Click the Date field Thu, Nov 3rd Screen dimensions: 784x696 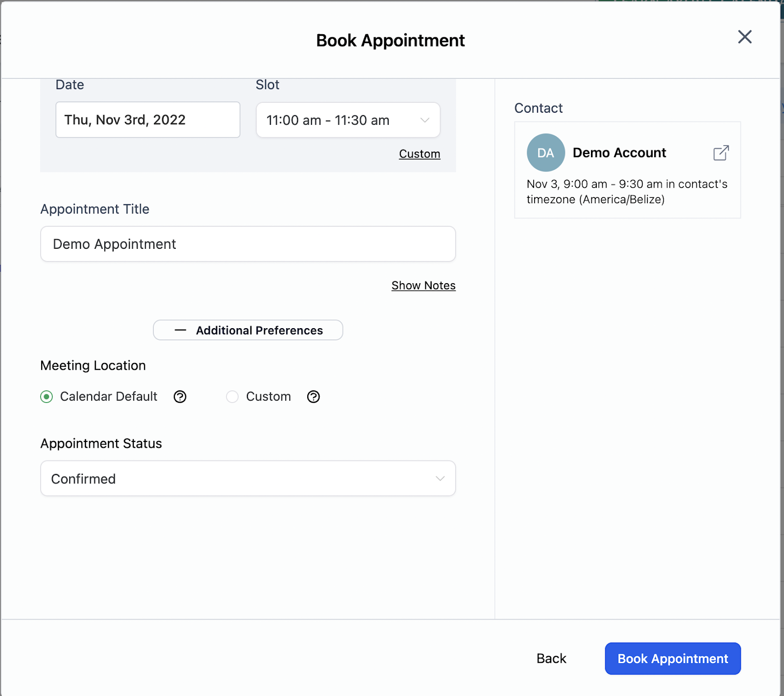tap(148, 120)
